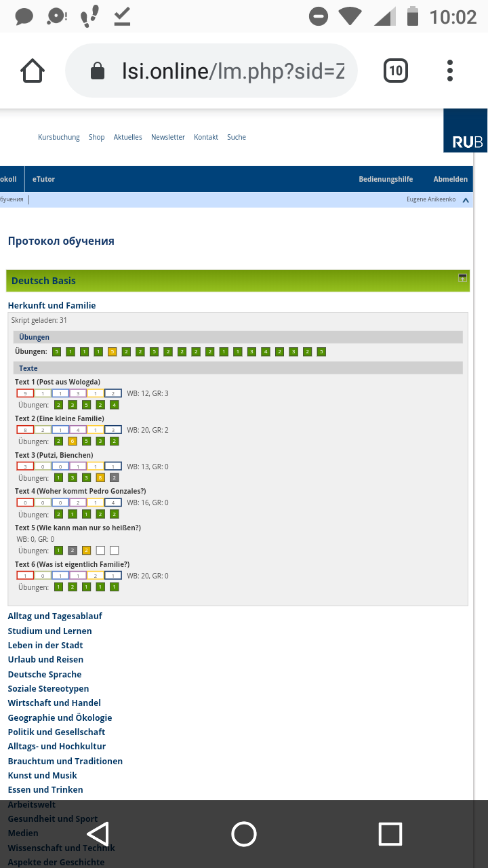Open the eTutor menu item

[43, 179]
